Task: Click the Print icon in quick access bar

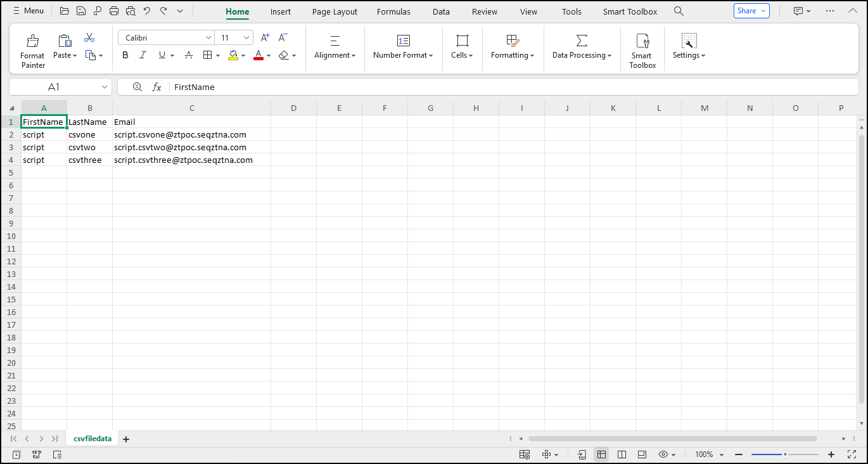Action: pyautogui.click(x=114, y=11)
